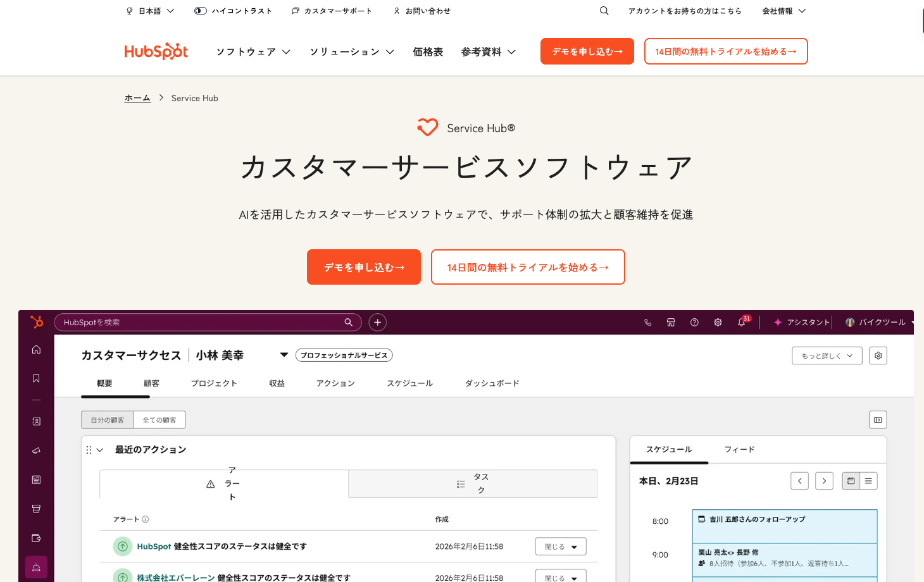Viewport: 924px width, 582px height.
Task: Select the highlighted service bell icon in sidebar
Action: point(36,567)
